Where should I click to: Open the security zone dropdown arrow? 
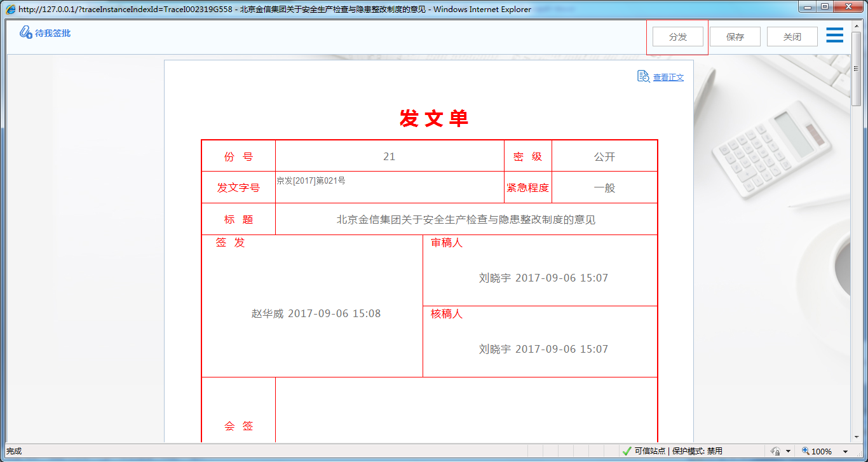click(788, 451)
